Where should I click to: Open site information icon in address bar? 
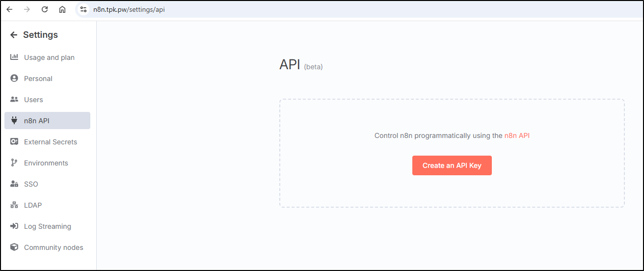[83, 9]
